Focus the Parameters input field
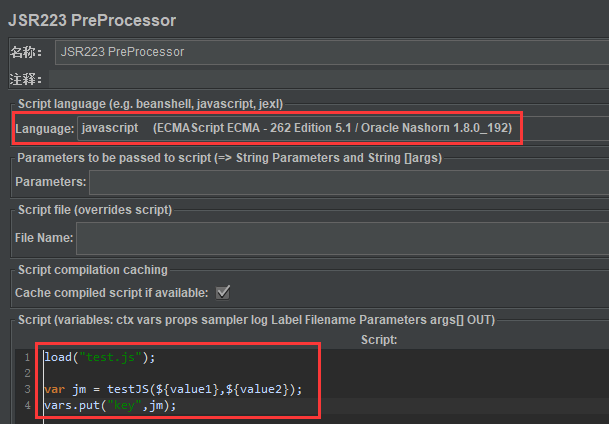 [349, 182]
